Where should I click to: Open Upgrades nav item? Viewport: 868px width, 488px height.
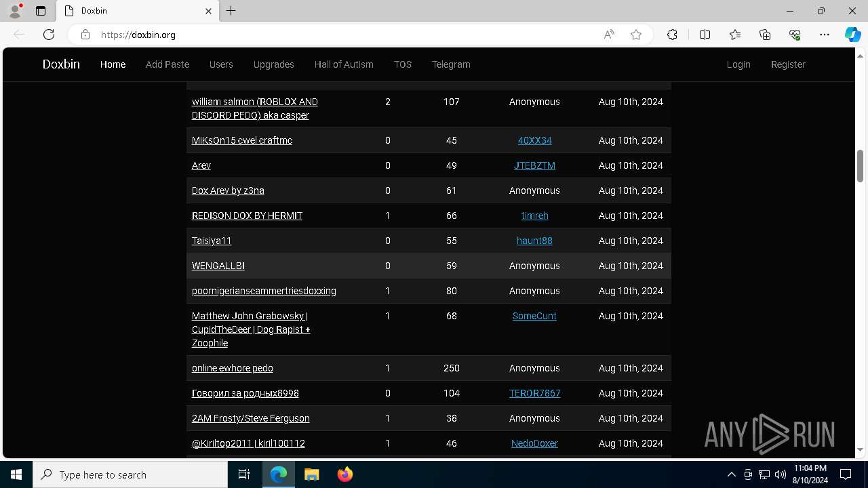pyautogui.click(x=274, y=64)
